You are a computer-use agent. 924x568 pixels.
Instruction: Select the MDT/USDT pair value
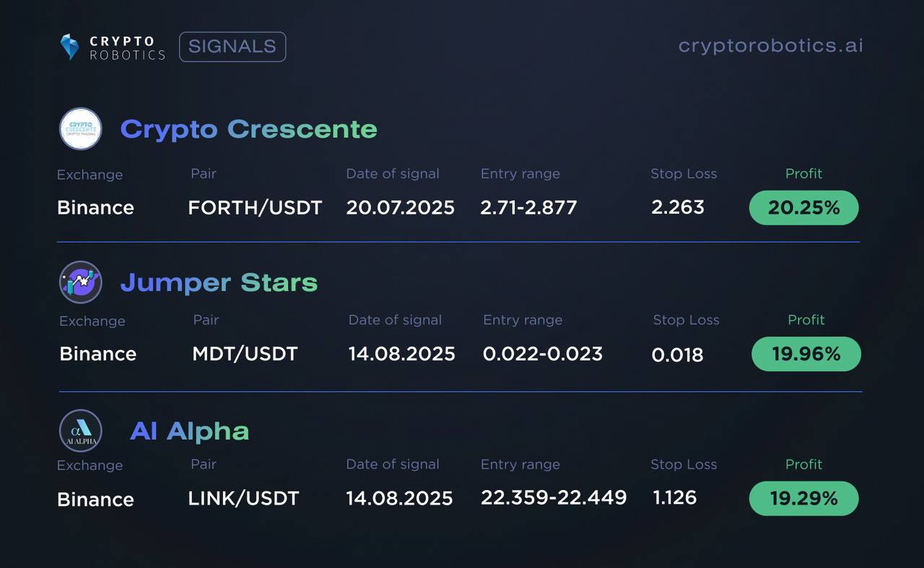(245, 354)
